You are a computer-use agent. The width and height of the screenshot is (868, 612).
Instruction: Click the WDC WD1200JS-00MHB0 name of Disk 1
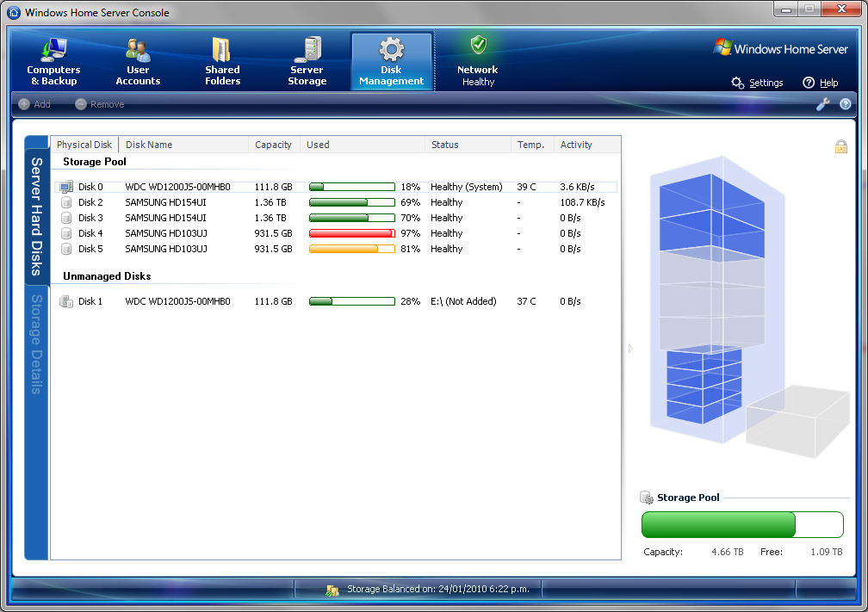pyautogui.click(x=177, y=301)
